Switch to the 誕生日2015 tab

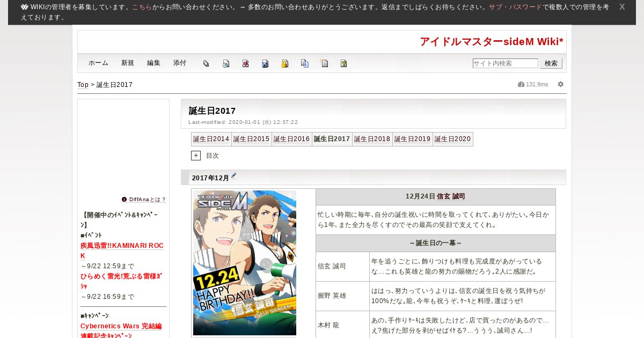click(x=252, y=139)
